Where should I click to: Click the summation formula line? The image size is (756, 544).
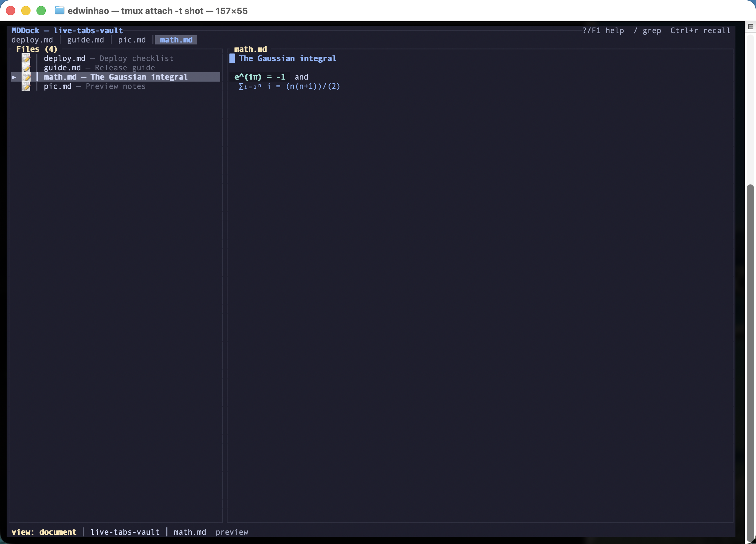(x=289, y=86)
